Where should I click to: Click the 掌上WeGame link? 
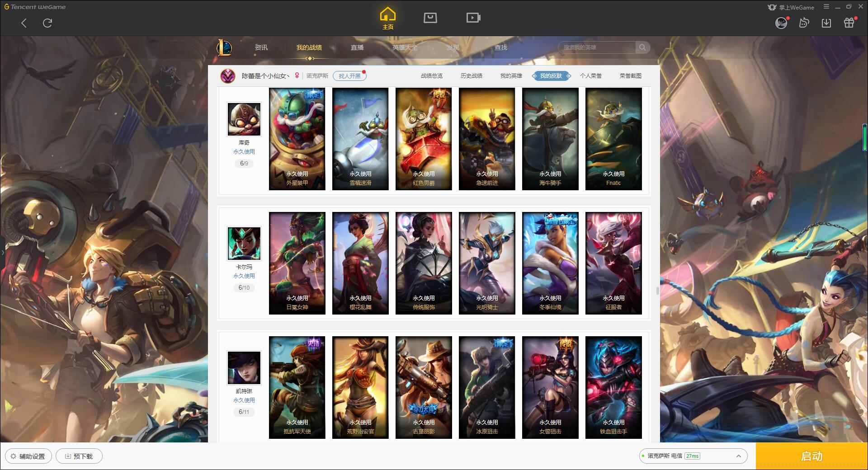(791, 7)
